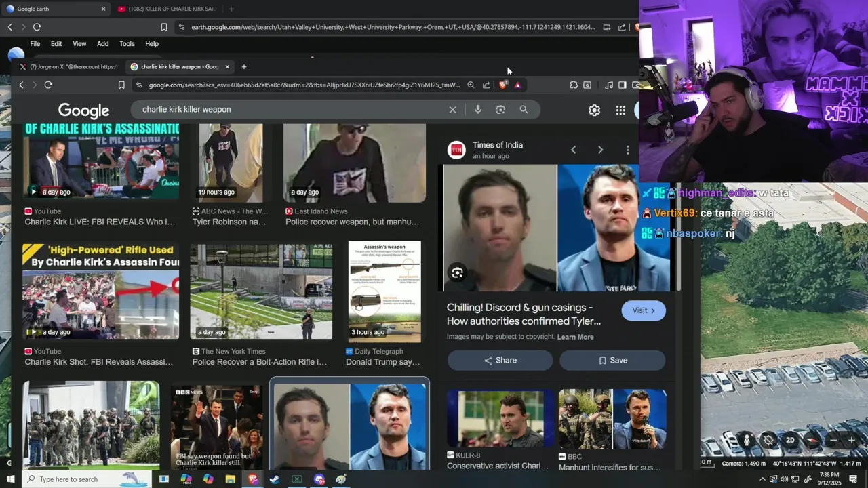Image resolution: width=868 pixels, height=488 pixels.
Task: Open the BBC Manhunt intensifies related image
Action: coord(612,419)
